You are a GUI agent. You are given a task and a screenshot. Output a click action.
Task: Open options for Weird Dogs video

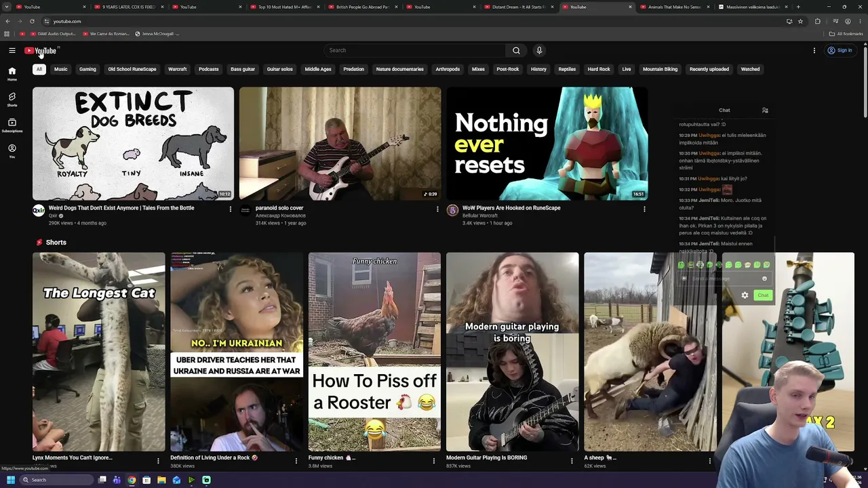pyautogui.click(x=230, y=209)
